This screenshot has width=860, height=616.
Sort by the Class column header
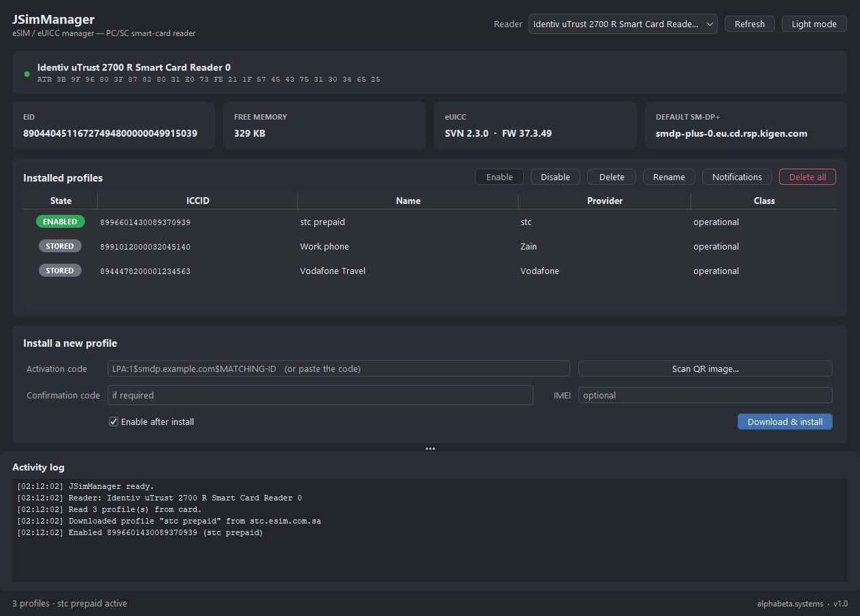click(764, 201)
